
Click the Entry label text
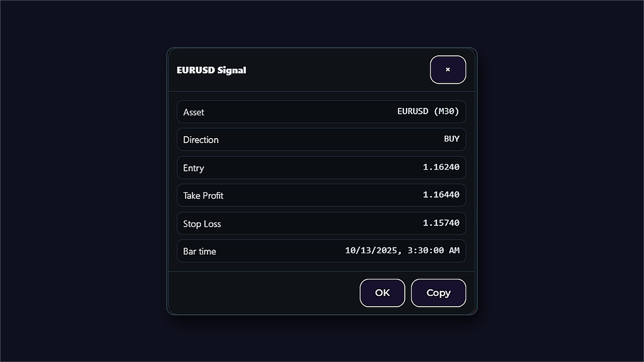pos(193,168)
